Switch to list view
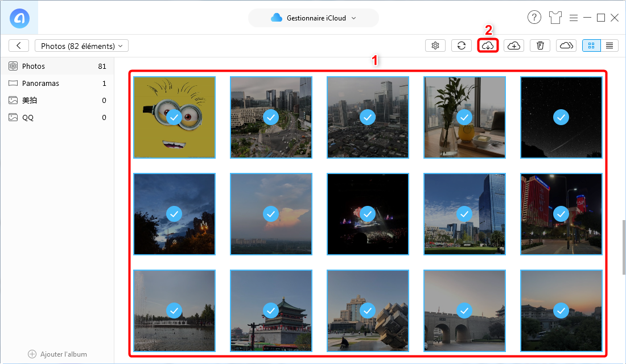This screenshot has width=626, height=364. pos(608,45)
